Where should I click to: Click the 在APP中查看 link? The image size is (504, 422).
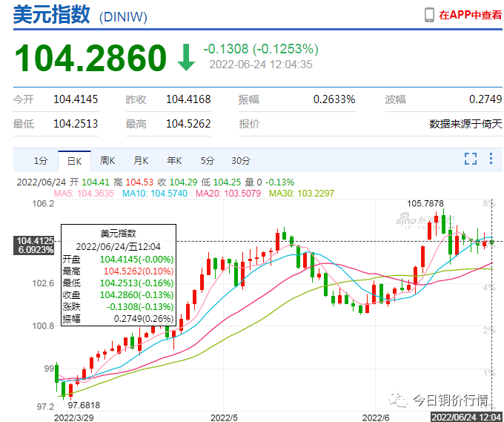pos(470,15)
